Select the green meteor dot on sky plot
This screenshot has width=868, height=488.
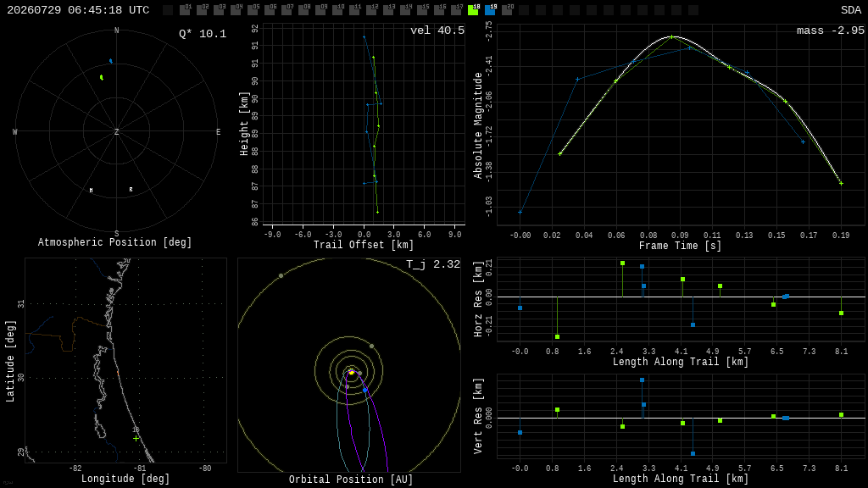[102, 77]
